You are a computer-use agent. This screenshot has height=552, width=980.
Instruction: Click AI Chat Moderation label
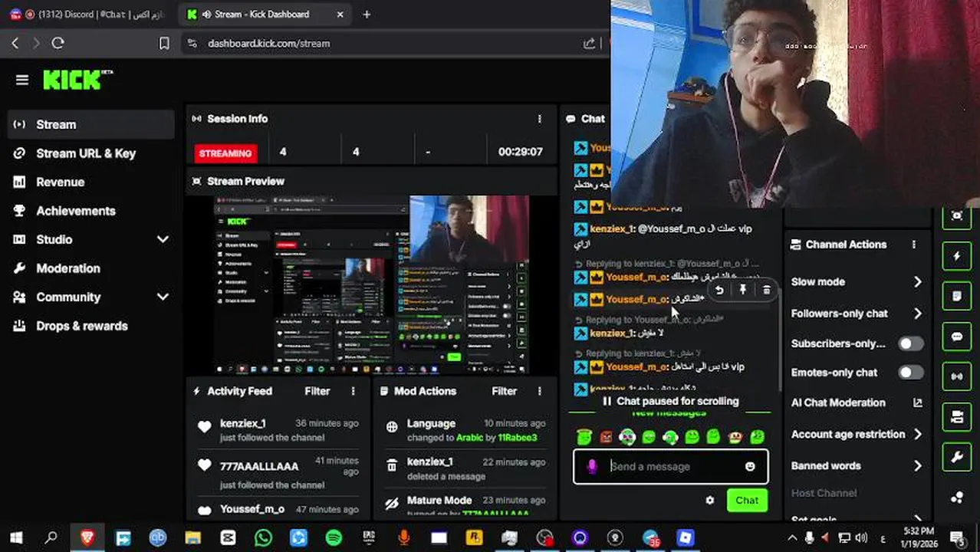pos(838,402)
